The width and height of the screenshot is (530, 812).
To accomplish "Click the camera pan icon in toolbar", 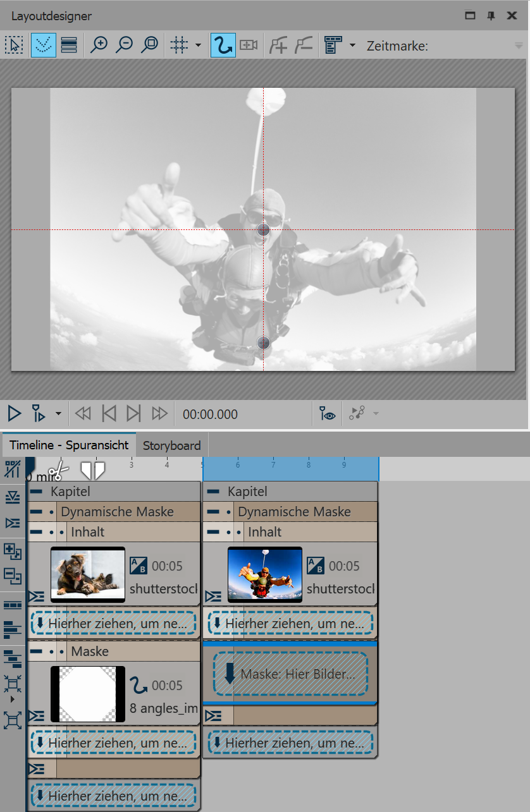I will 249,45.
